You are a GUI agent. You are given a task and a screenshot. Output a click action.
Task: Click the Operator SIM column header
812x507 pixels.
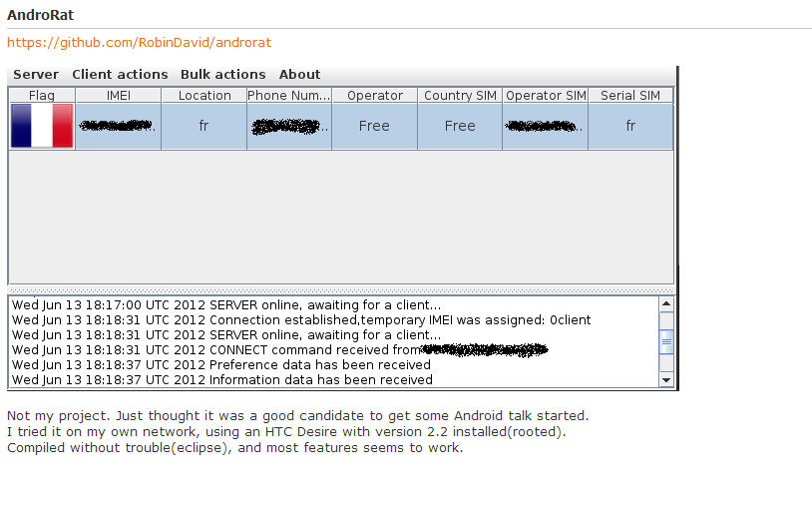546,95
